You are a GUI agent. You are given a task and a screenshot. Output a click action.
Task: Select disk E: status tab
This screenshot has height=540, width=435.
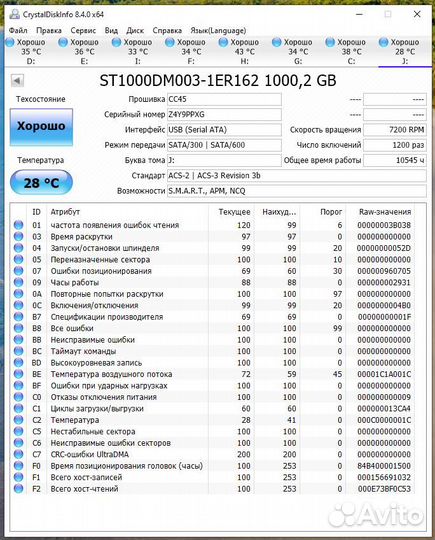[84, 52]
